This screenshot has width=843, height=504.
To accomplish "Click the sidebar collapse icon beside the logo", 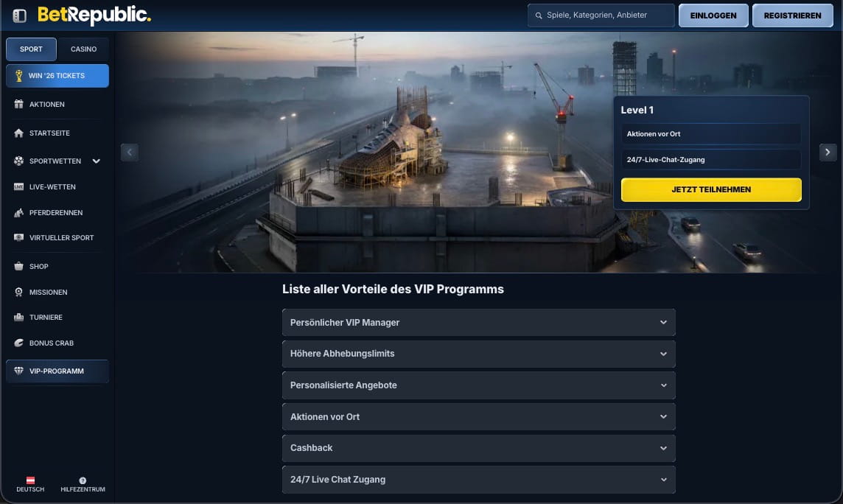I will (20, 15).
